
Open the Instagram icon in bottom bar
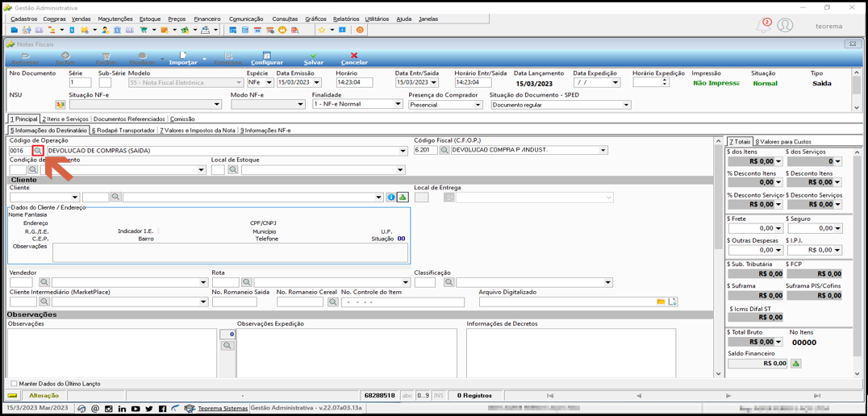click(x=108, y=409)
